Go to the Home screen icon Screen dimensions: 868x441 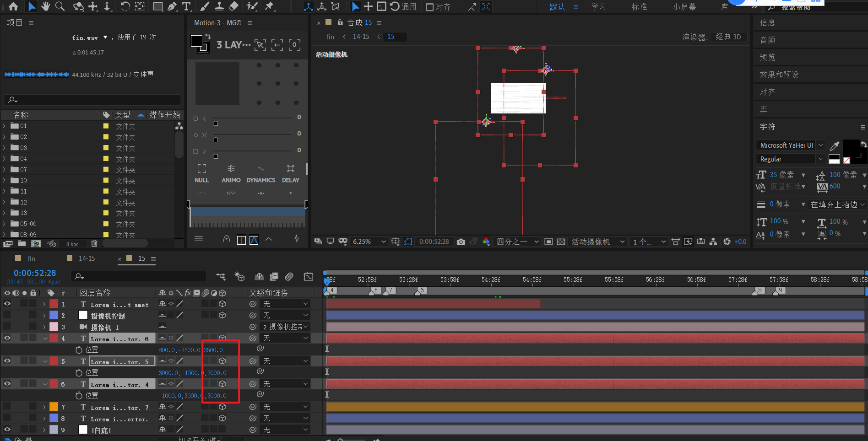coord(13,6)
